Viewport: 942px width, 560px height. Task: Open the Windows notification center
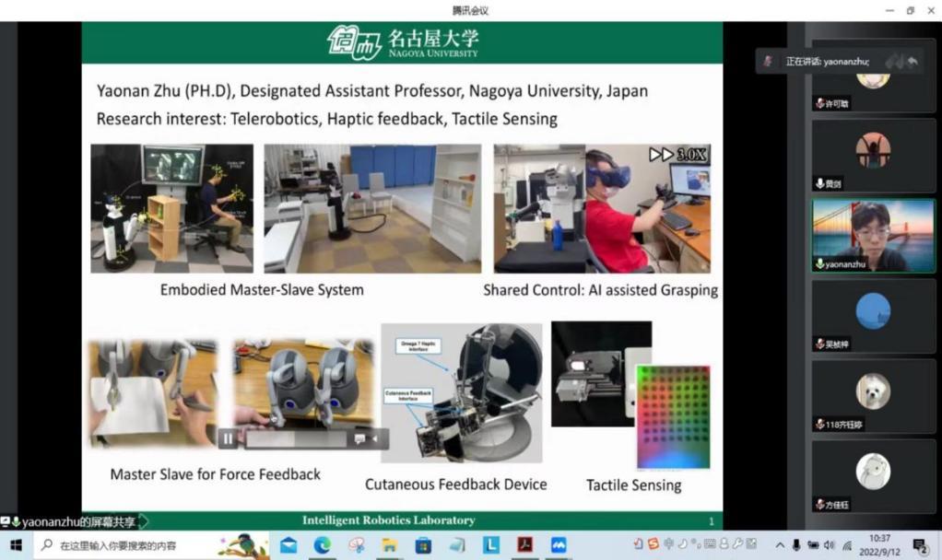[919, 545]
